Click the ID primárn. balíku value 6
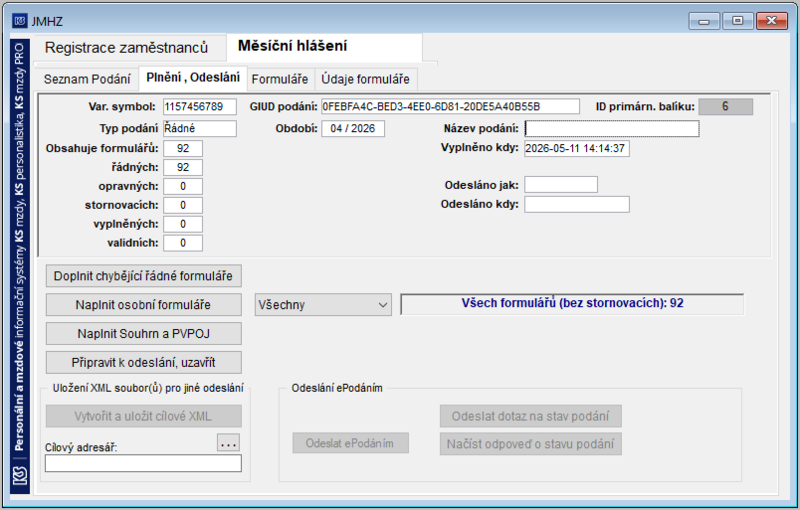Screen dimensions: 800x510 pyautogui.click(x=725, y=107)
